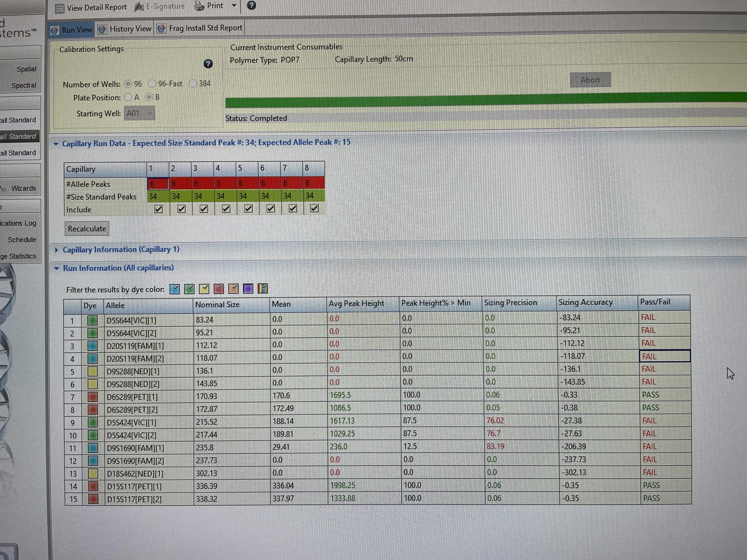This screenshot has width=747, height=560.
Task: Click dye swatch for D9S1690[FAM][1]
Action: pos(93,448)
